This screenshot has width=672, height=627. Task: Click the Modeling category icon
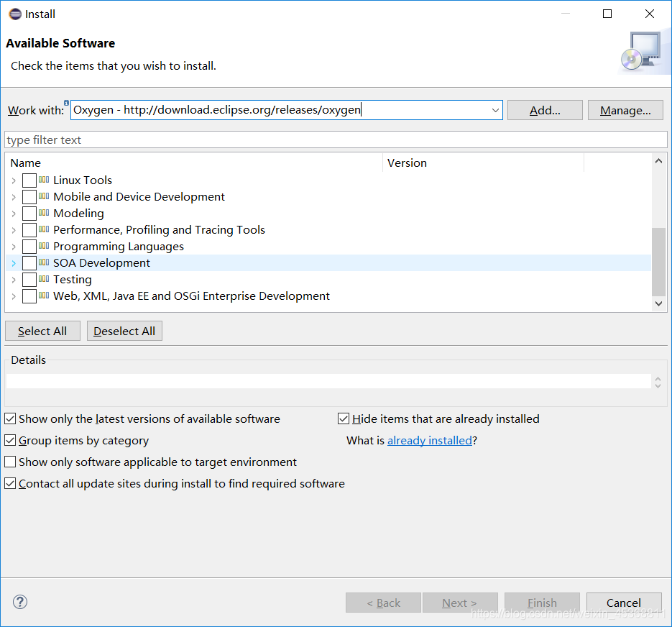click(44, 213)
